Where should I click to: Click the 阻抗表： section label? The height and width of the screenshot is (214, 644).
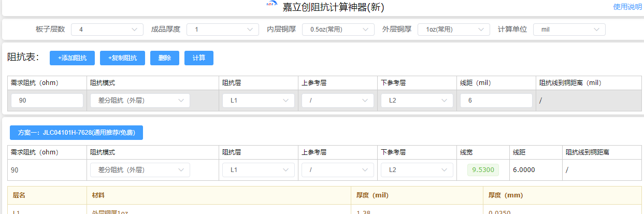pyautogui.click(x=23, y=58)
